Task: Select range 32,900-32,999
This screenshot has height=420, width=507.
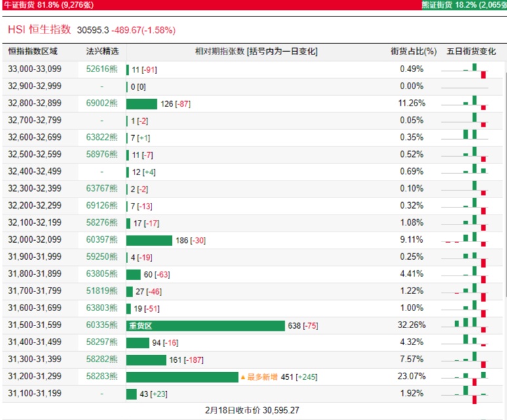Action: click(x=35, y=86)
